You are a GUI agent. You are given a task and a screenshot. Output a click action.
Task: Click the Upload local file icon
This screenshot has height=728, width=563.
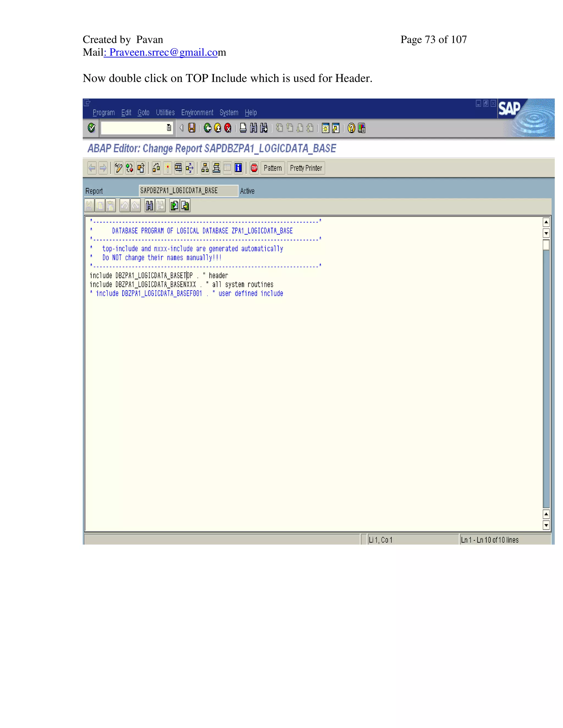pyautogui.click(x=174, y=206)
